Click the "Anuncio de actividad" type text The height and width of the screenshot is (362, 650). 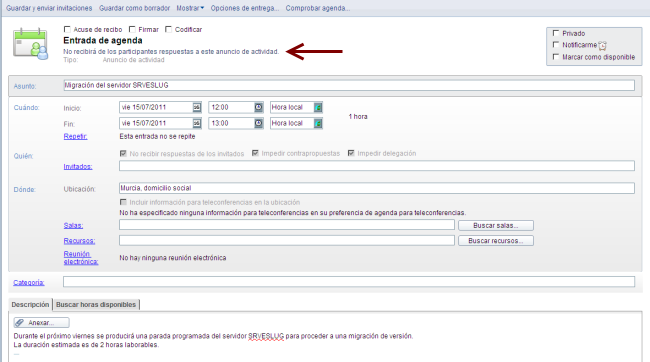coord(133,60)
